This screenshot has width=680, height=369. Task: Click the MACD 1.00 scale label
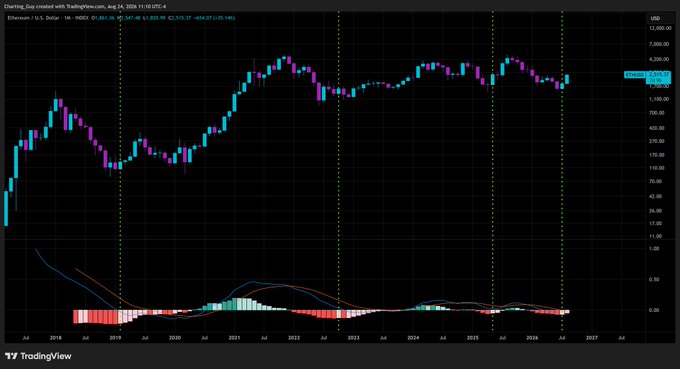pyautogui.click(x=654, y=249)
